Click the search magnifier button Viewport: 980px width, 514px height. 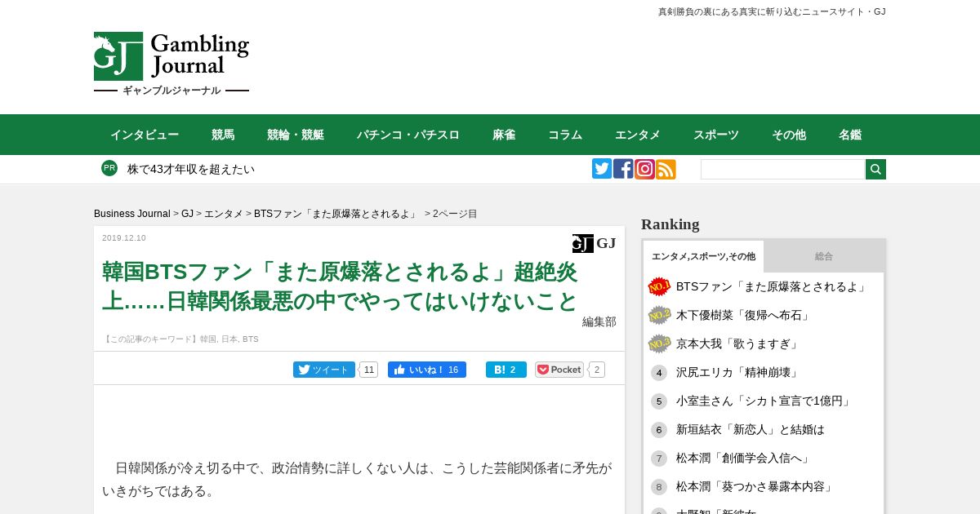pyautogui.click(x=875, y=169)
